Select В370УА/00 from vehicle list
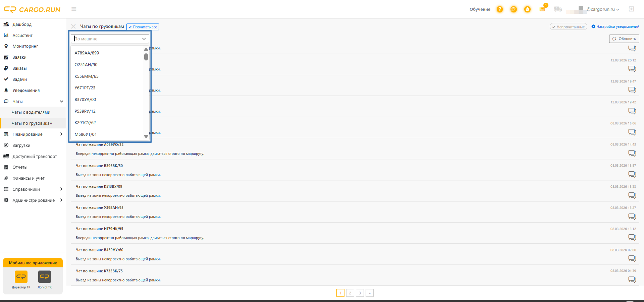This screenshot has width=644, height=302. point(107,100)
